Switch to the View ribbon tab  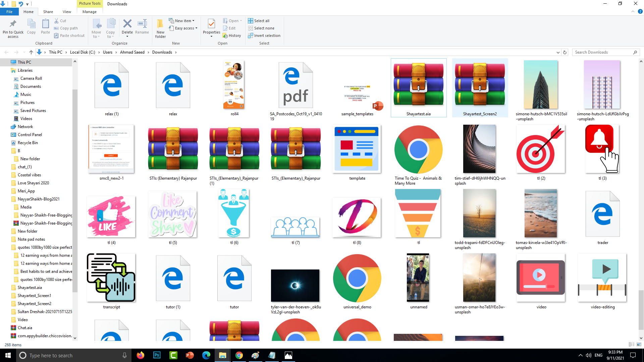pos(67,12)
